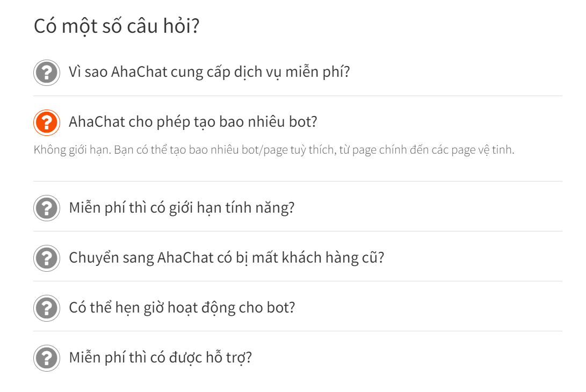Collapse 'AhaChat cho phép tạo bao nhiêu bot?' question
Image resolution: width=586 pixels, height=392 pixels.
[193, 122]
